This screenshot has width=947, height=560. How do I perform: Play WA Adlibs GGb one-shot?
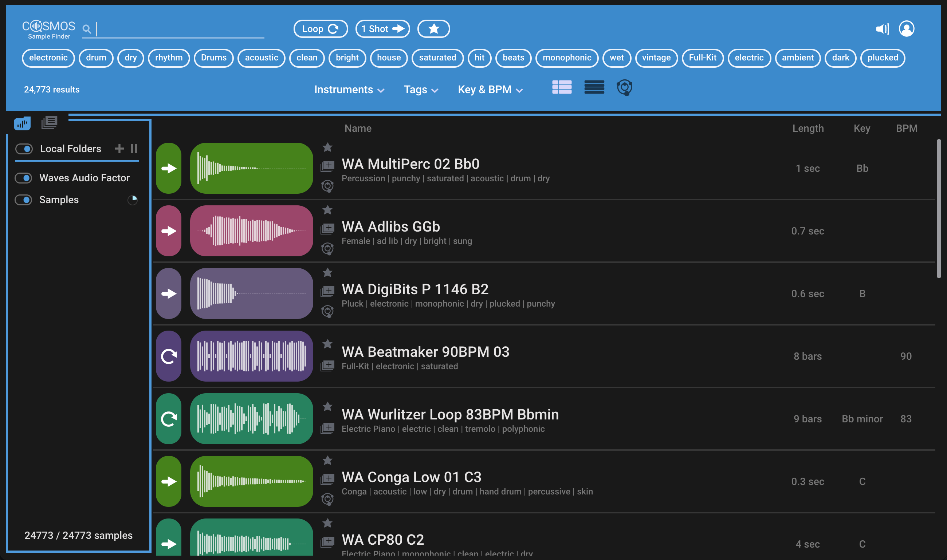(x=169, y=231)
